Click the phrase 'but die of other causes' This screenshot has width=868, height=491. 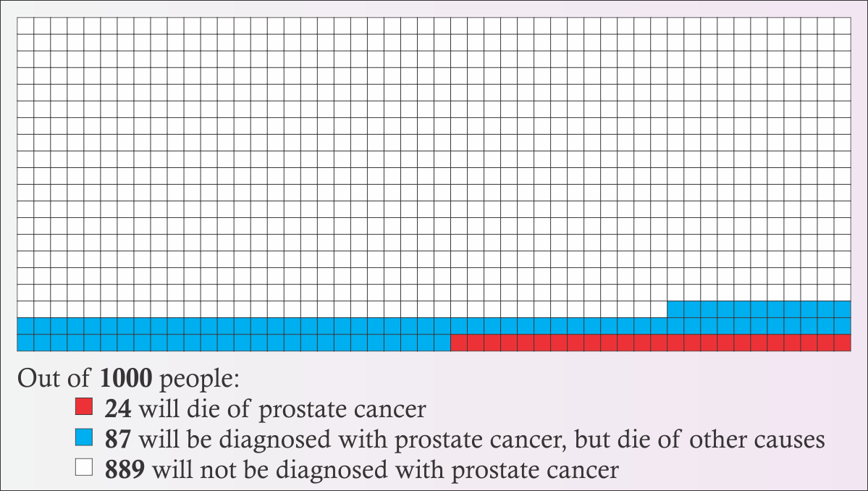click(700, 440)
